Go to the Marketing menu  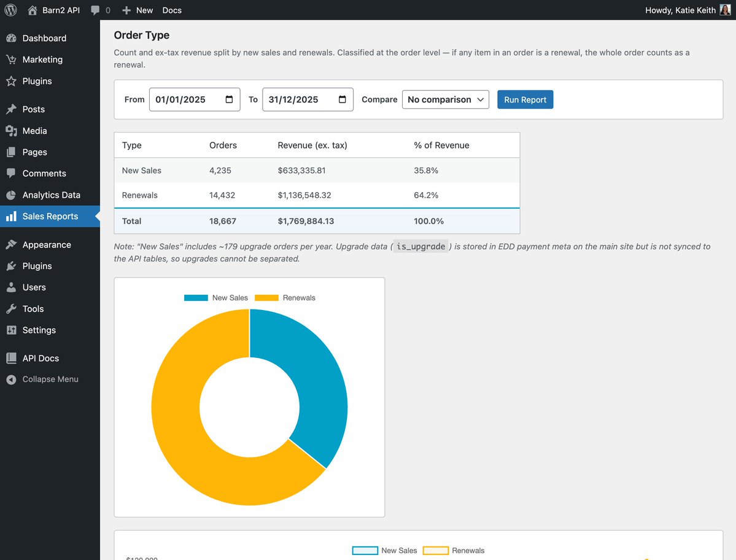[50, 59]
